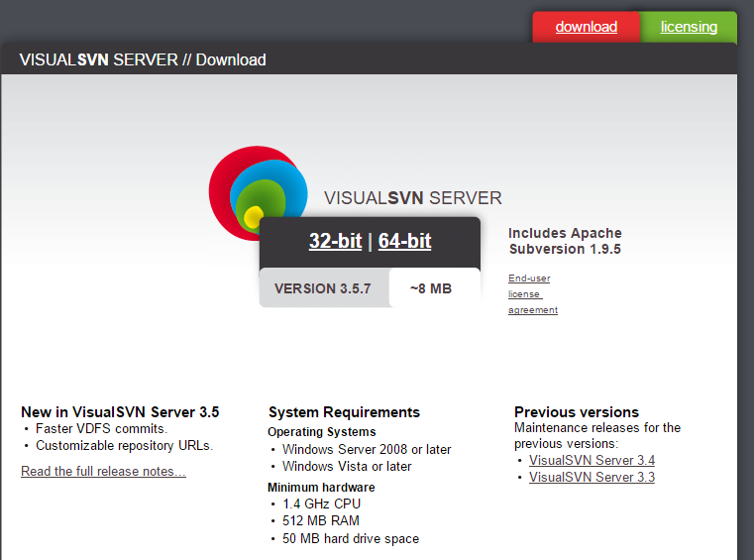Click '50 MB hard drive space' requirement
Image resolution: width=754 pixels, height=560 pixels.
(x=351, y=538)
